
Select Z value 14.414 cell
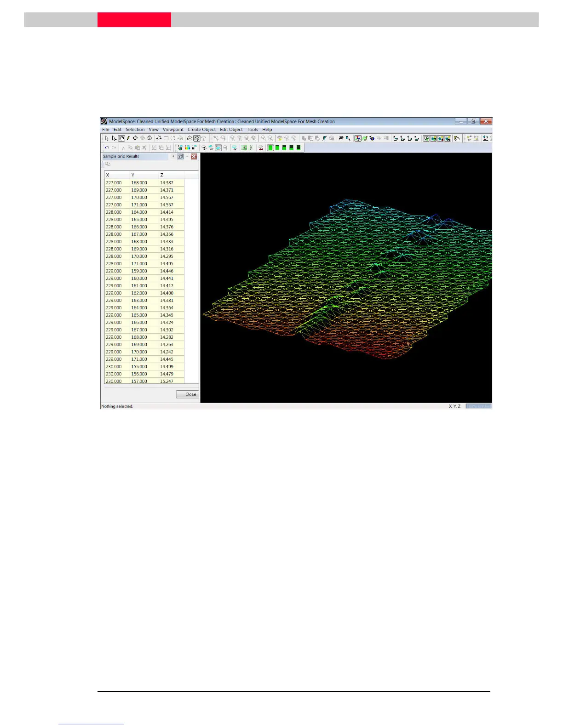[x=172, y=212]
